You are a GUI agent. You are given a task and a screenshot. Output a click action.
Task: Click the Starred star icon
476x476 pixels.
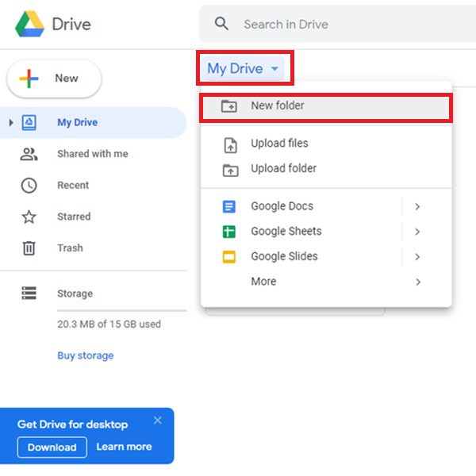(x=29, y=217)
